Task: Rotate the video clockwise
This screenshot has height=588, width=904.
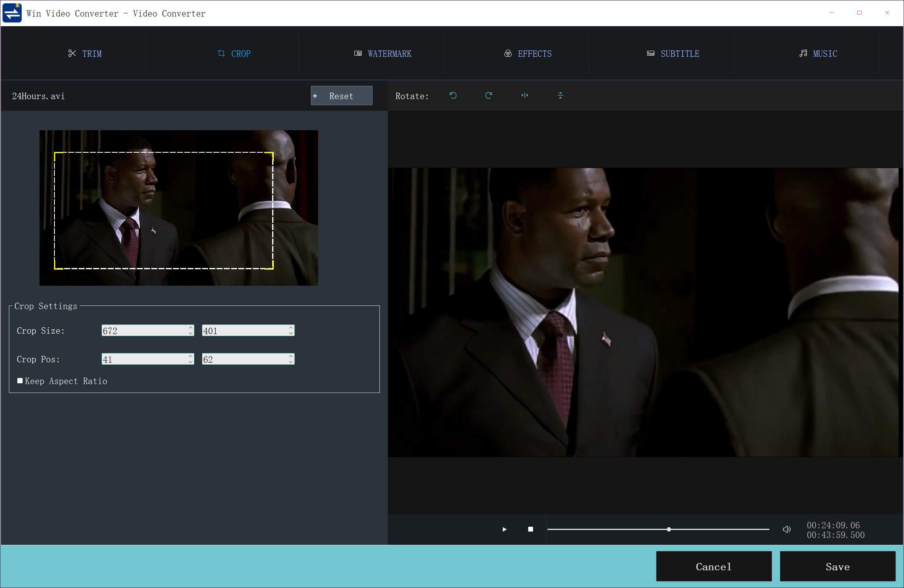Action: 488,96
